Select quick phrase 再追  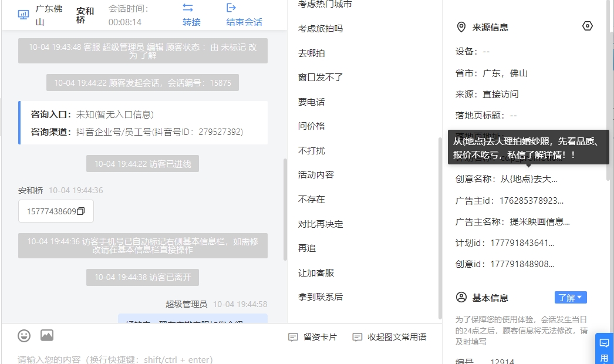pyautogui.click(x=307, y=248)
